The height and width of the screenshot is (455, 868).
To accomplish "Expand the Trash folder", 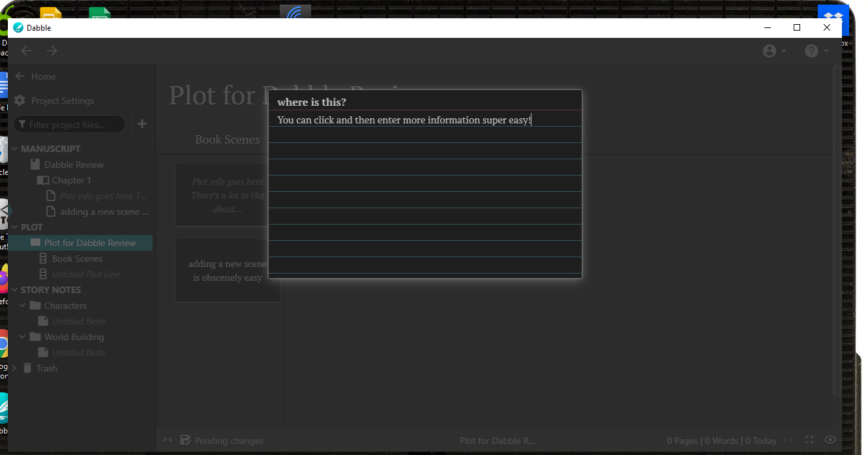I will (x=15, y=368).
